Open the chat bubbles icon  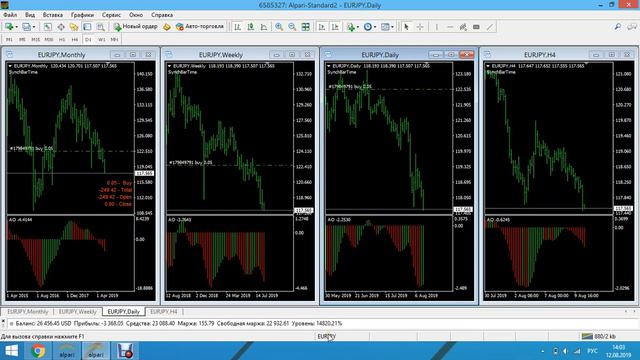[x=632, y=27]
